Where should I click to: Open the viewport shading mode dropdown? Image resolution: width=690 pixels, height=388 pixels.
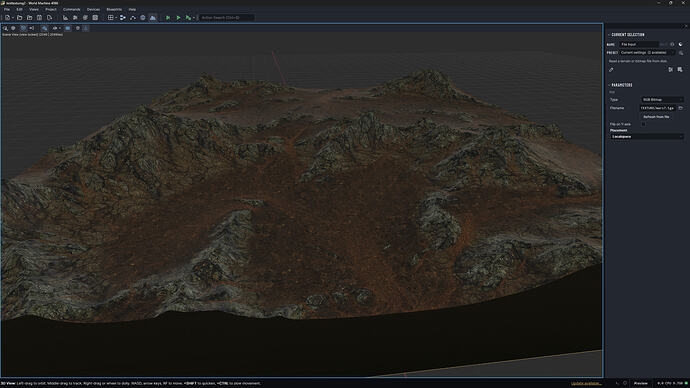point(56,28)
